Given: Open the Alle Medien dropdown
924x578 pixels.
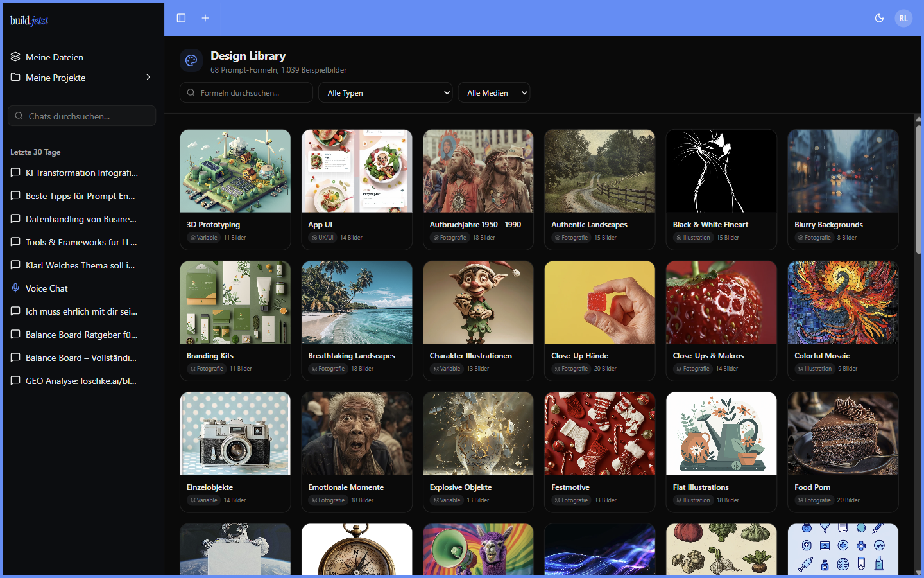Looking at the screenshot, I should click(x=494, y=92).
